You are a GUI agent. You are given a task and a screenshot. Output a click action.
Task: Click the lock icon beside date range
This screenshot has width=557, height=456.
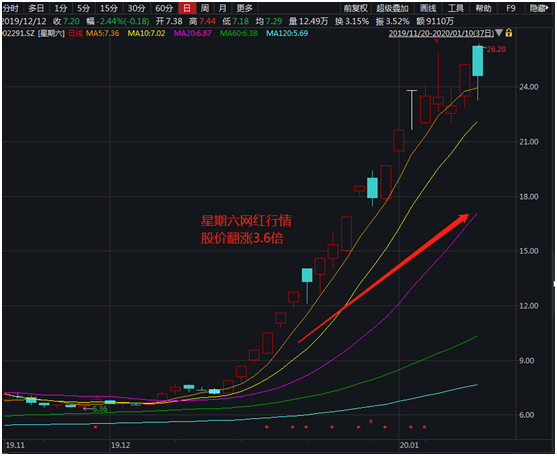509,33
